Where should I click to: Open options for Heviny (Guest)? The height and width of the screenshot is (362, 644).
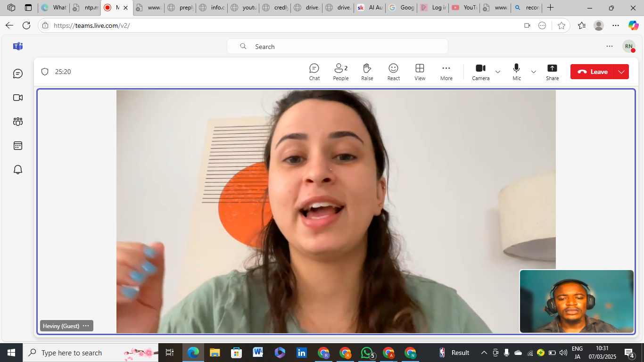click(86, 326)
